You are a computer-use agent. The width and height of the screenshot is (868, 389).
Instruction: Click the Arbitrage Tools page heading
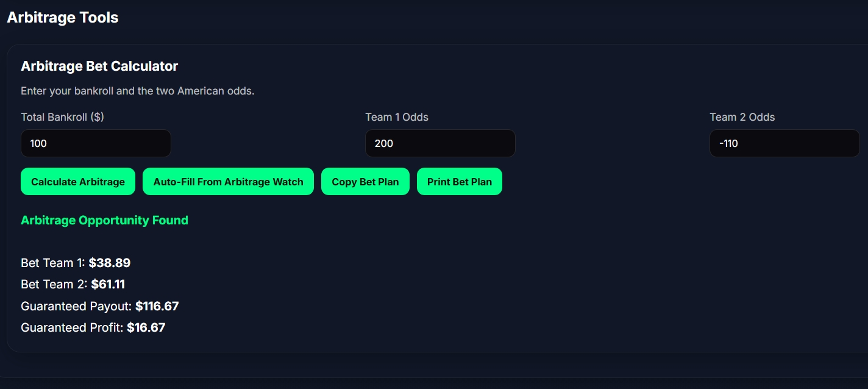tap(62, 17)
